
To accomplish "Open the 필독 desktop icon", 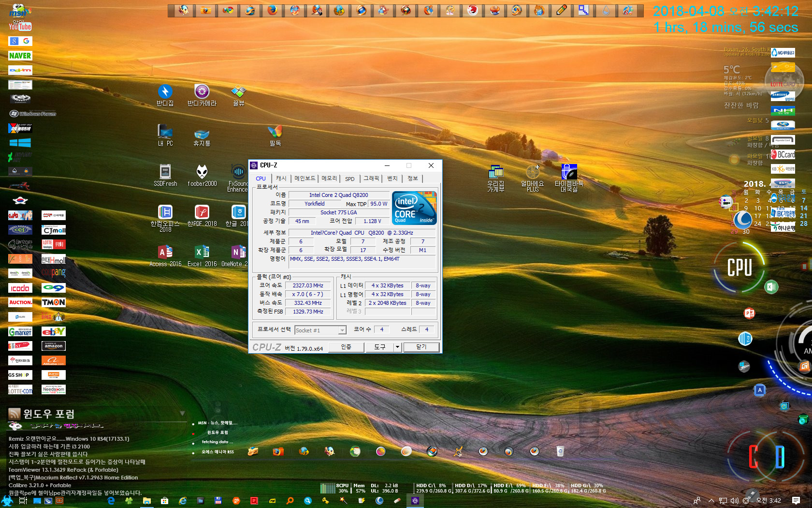I will 275,135.
